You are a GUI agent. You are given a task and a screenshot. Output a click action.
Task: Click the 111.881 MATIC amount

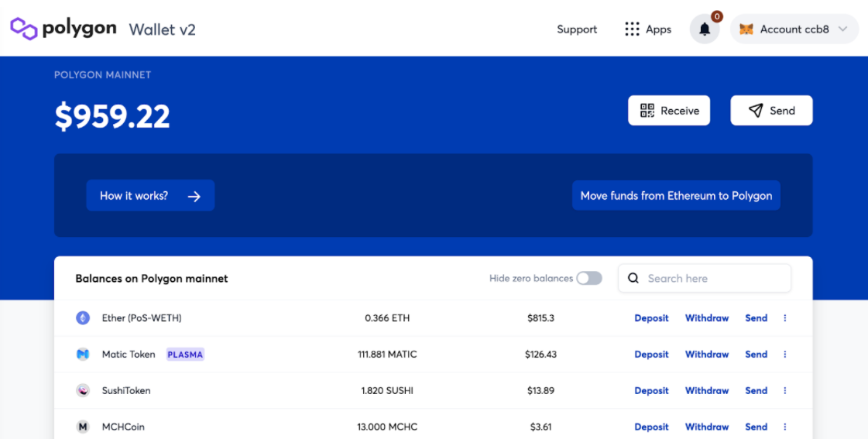[387, 355]
